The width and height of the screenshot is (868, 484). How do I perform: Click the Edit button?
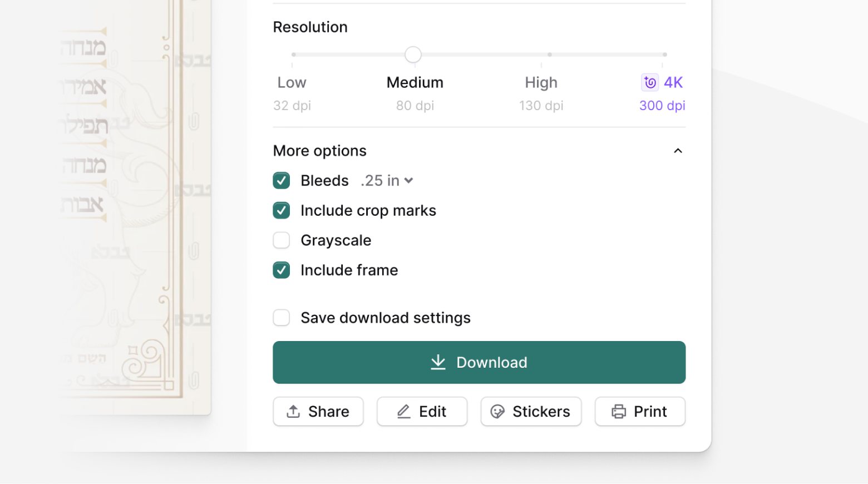click(422, 412)
